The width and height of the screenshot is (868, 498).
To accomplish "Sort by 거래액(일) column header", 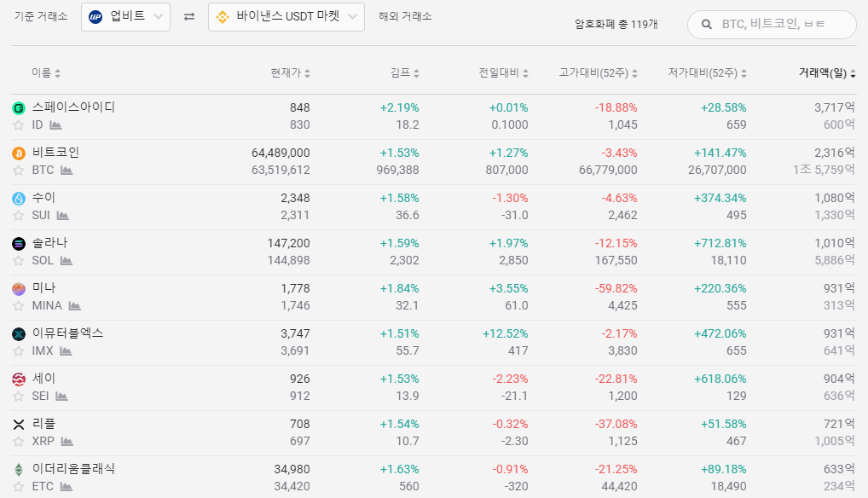I will pyautogui.click(x=827, y=72).
